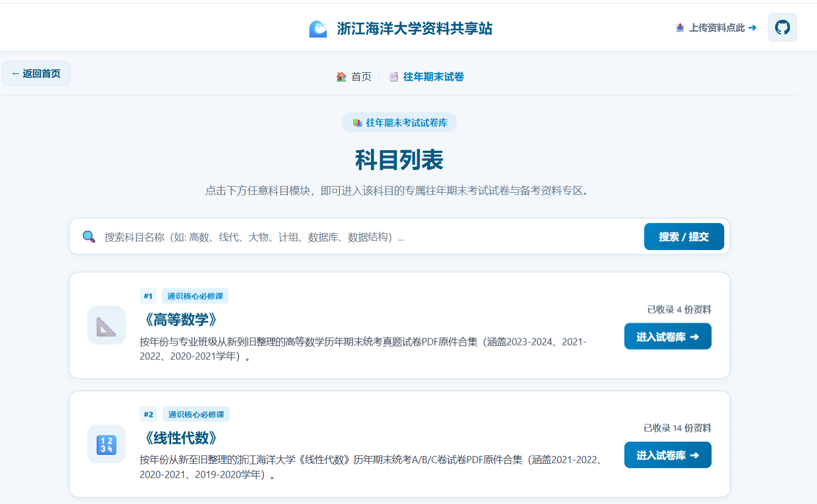Click the ruler icon for 高等数学

(107, 325)
